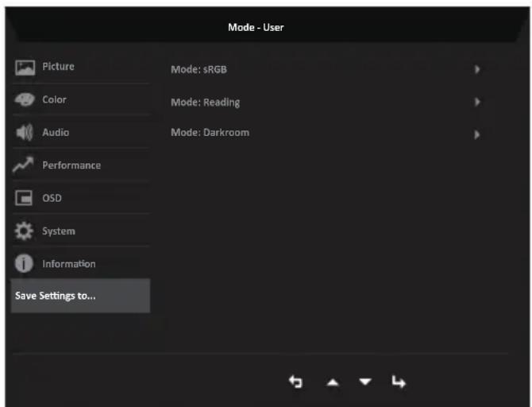The width and height of the screenshot is (532, 407).
Task: Click the Performance chart icon
Action: pos(23,165)
